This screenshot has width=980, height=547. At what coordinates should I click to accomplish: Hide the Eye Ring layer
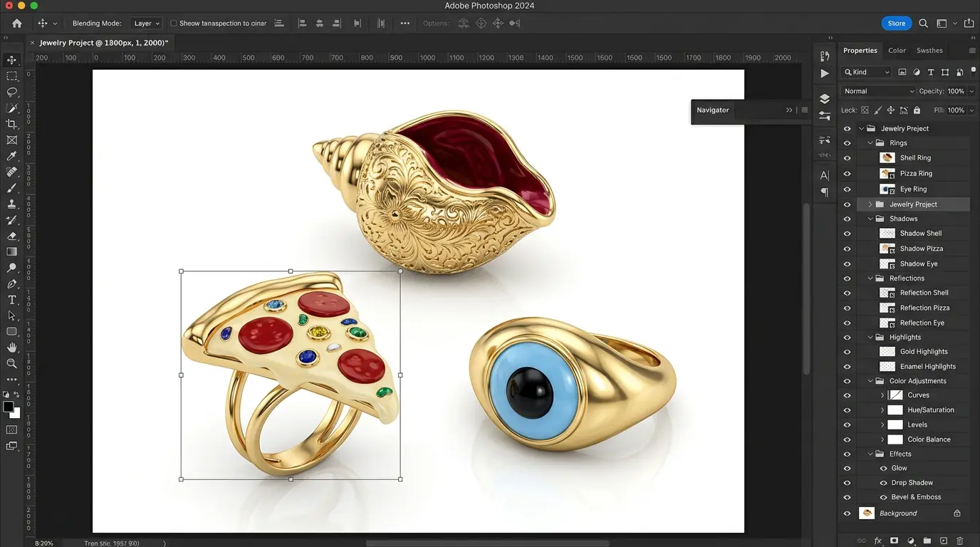[847, 189]
